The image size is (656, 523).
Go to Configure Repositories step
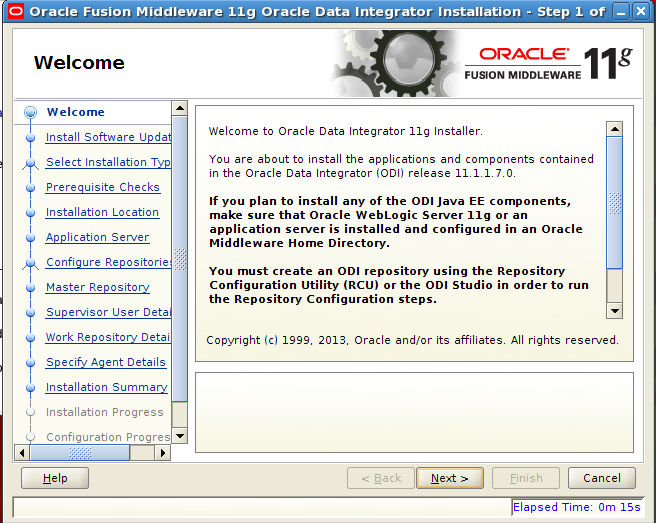(x=108, y=262)
